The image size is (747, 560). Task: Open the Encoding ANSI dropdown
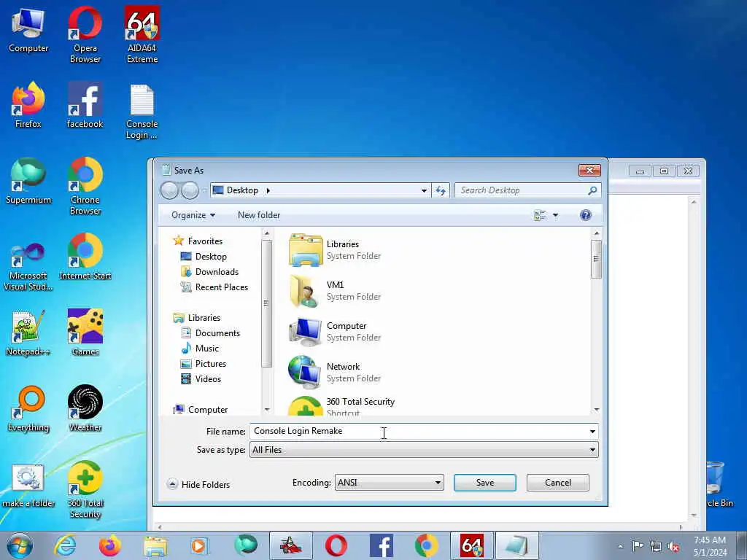pos(390,483)
